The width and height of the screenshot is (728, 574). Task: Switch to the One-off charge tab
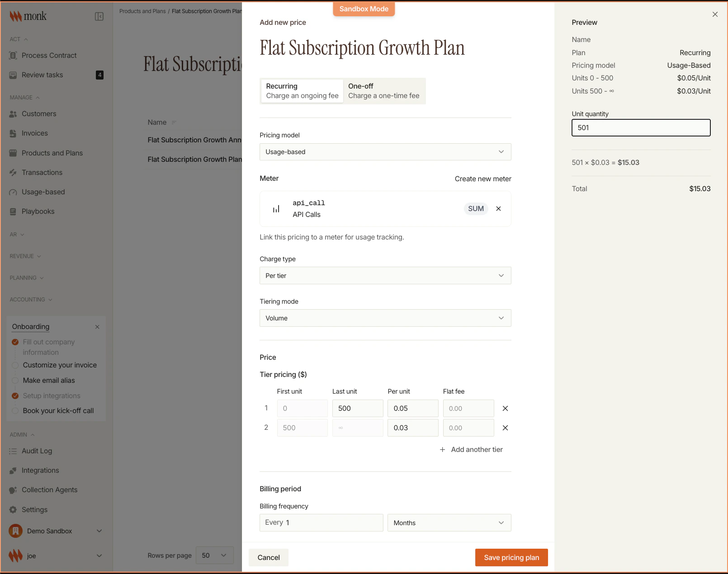384,90
